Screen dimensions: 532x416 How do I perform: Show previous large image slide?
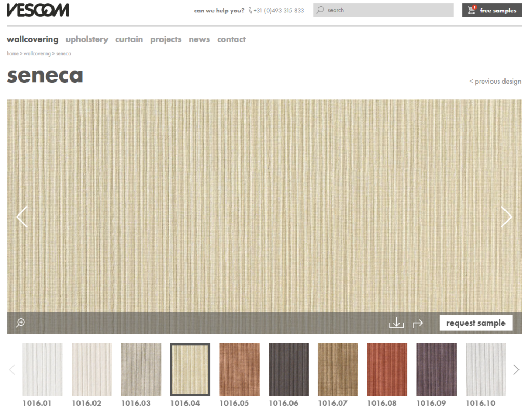[x=22, y=217]
